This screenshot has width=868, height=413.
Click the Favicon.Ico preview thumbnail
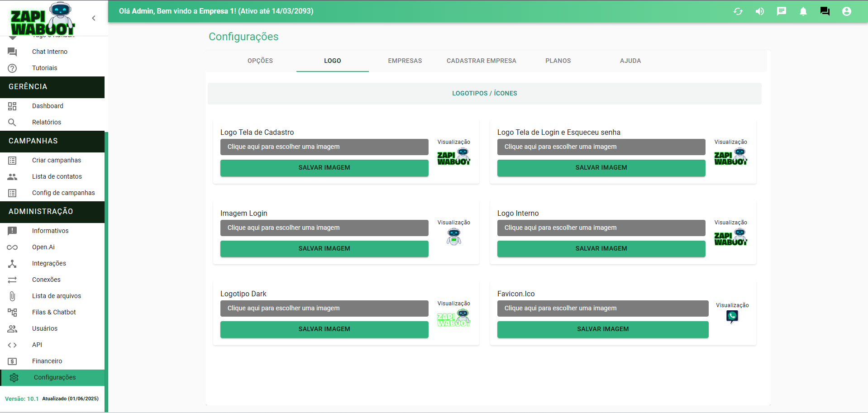(x=732, y=317)
